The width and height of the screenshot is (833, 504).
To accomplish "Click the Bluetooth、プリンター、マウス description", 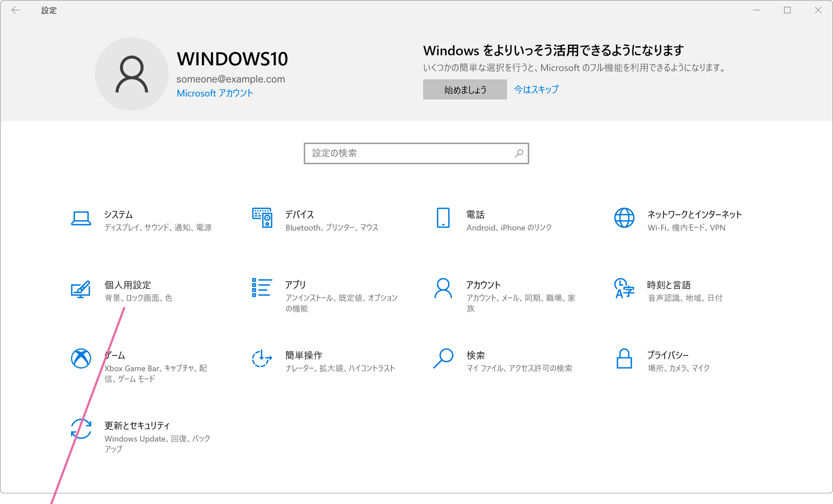I will point(332,228).
